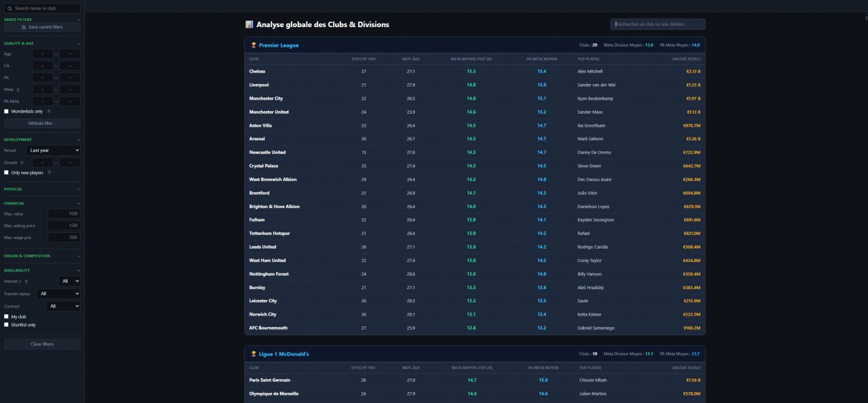The image size is (868, 403).
Task: Click the chart icon beside Analyse globale title
Action: [249, 24]
